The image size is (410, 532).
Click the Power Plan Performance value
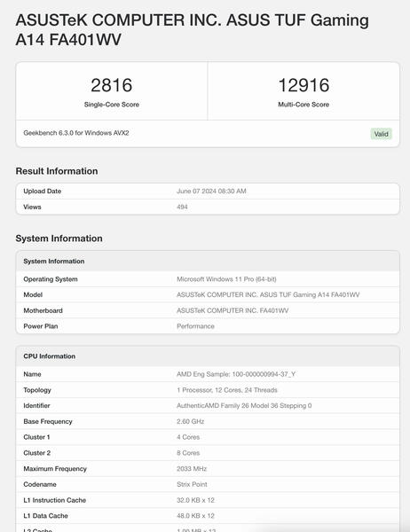tap(195, 326)
